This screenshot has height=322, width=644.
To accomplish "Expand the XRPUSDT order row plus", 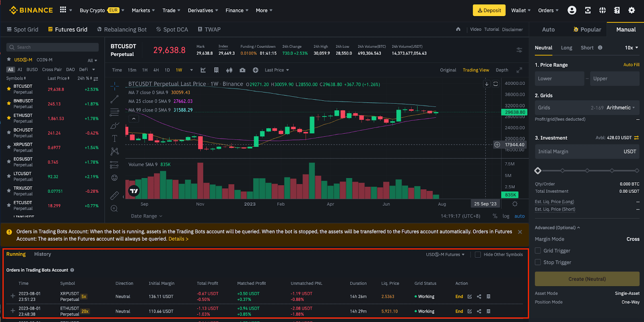I will click(12, 296).
